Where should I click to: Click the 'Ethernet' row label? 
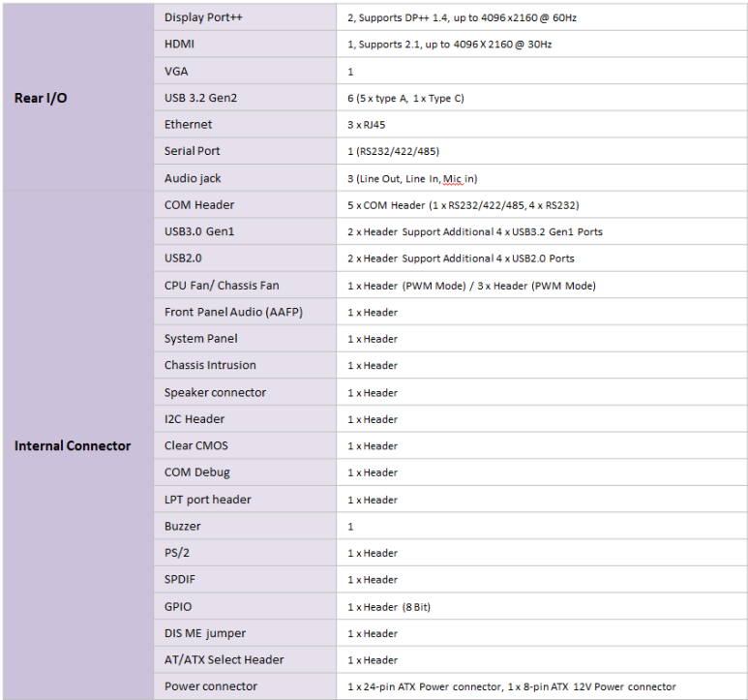click(188, 125)
